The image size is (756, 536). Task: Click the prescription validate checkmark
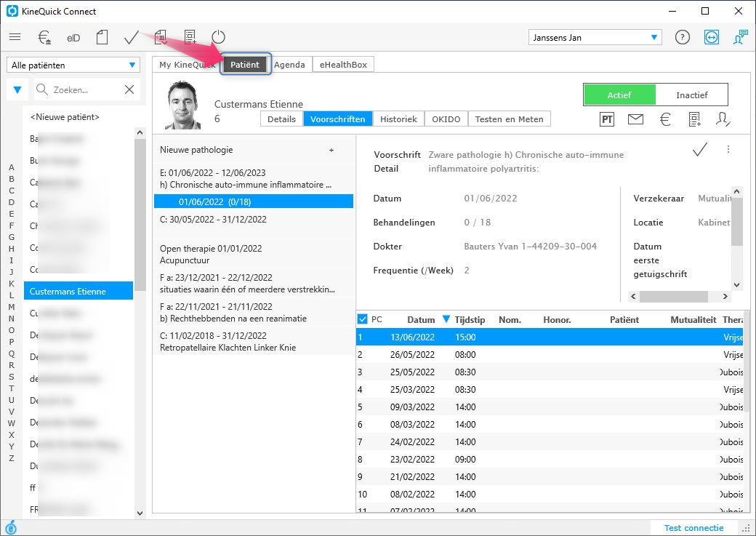click(699, 150)
